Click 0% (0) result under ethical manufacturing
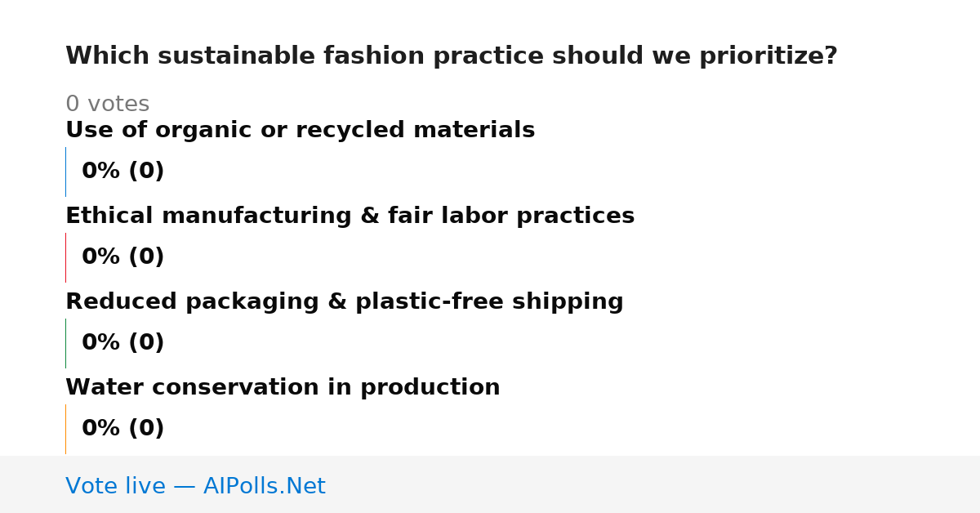The height and width of the screenshot is (513, 980). click(122, 257)
